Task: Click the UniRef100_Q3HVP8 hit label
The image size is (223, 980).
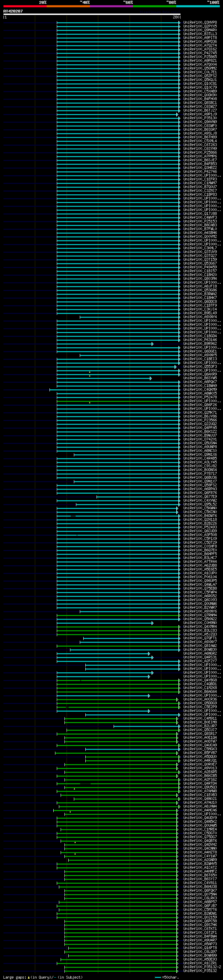Action: click(200, 23)
